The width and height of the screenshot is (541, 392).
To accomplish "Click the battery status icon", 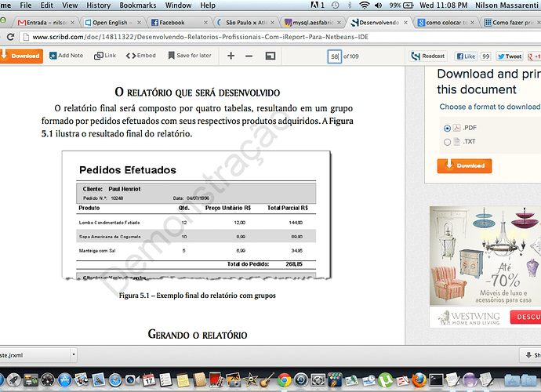I will click(408, 5).
